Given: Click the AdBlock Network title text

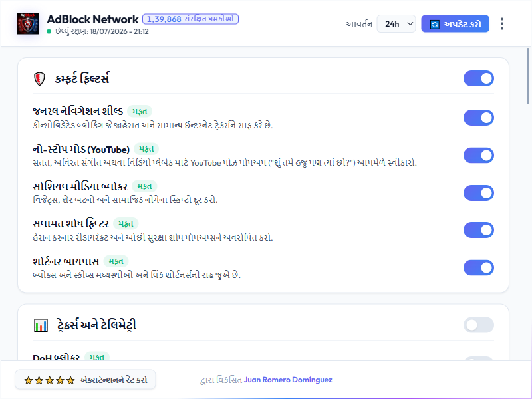Looking at the screenshot, I should coord(92,19).
